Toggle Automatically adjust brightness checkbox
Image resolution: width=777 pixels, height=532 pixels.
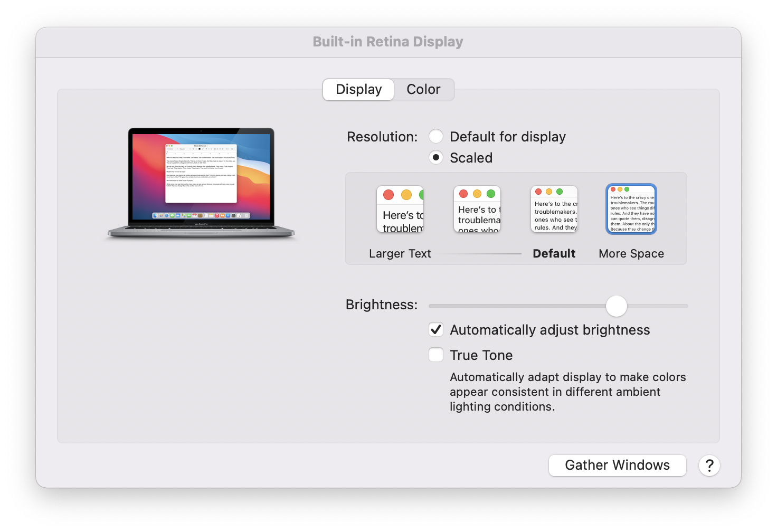436,330
